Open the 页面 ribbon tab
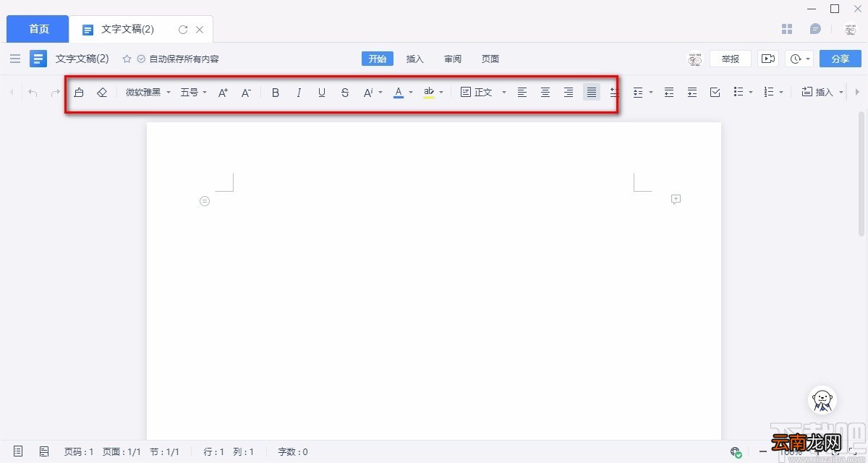This screenshot has width=868, height=463. tap(490, 59)
